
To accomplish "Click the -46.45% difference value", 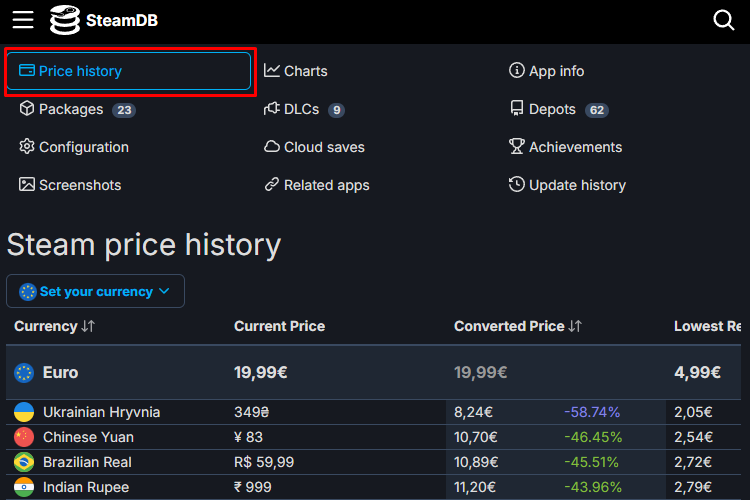I will tap(593, 437).
